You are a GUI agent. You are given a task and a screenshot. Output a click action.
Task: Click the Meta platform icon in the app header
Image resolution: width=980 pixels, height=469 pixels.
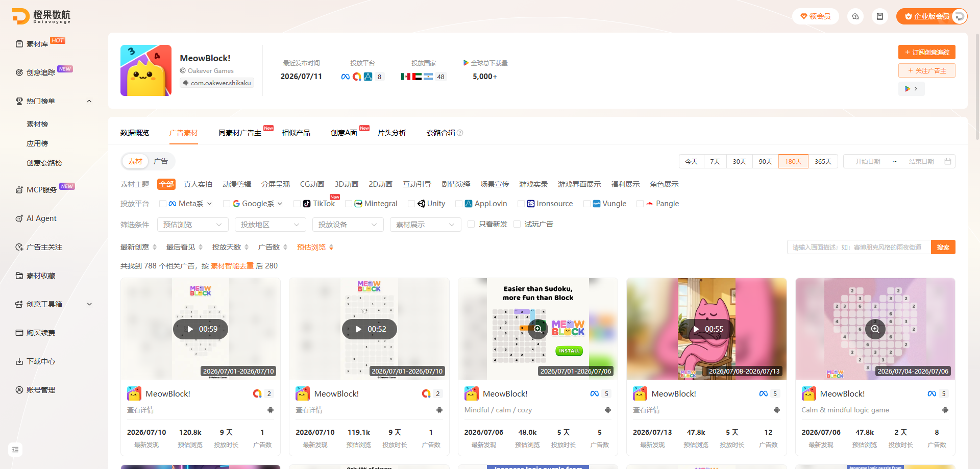pyautogui.click(x=346, y=77)
